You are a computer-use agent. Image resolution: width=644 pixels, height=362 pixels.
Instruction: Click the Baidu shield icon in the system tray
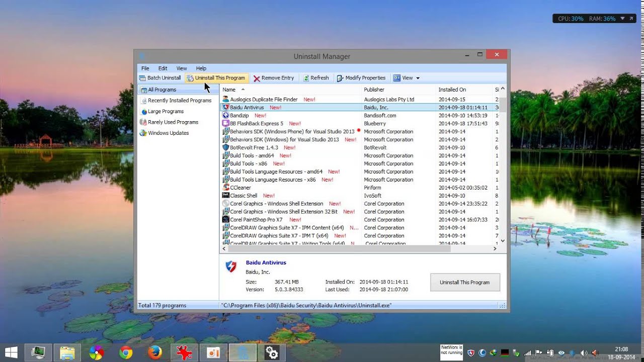pos(471,353)
